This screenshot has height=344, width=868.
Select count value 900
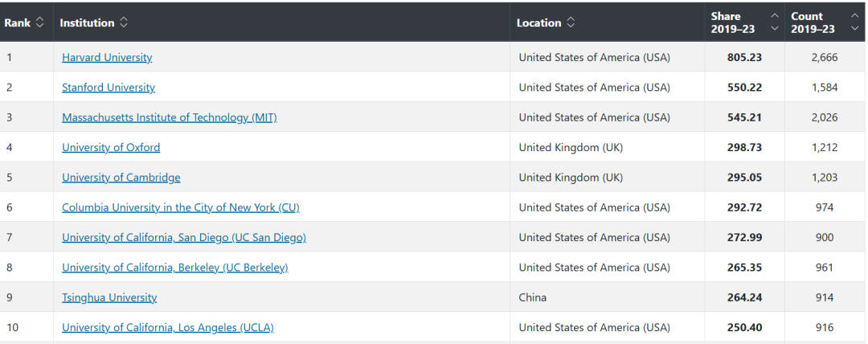click(825, 238)
